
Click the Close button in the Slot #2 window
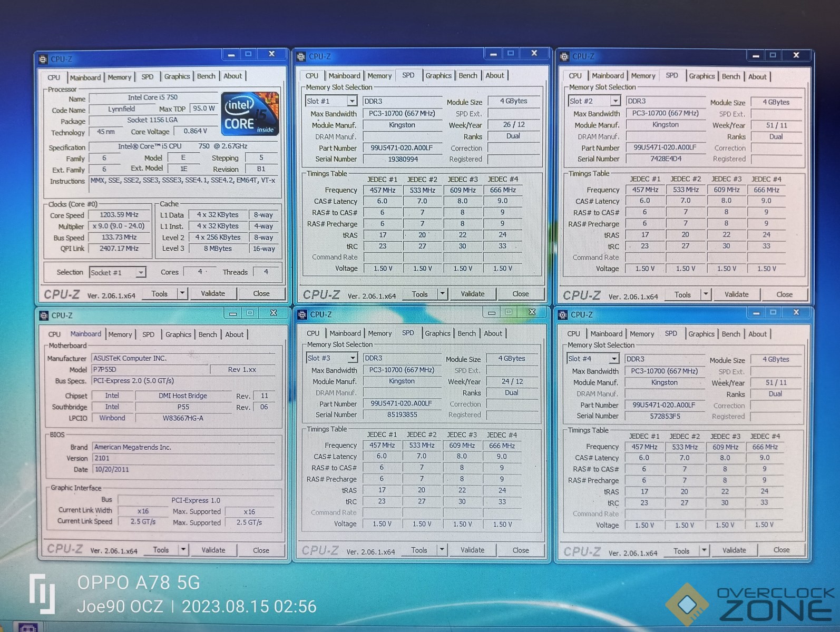784,294
